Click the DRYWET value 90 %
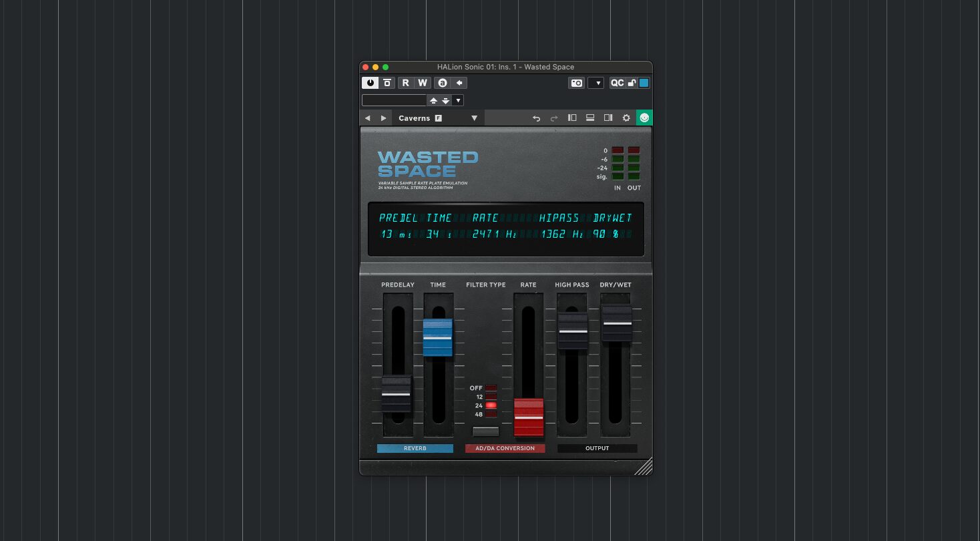This screenshot has height=541, width=980. coord(606,234)
